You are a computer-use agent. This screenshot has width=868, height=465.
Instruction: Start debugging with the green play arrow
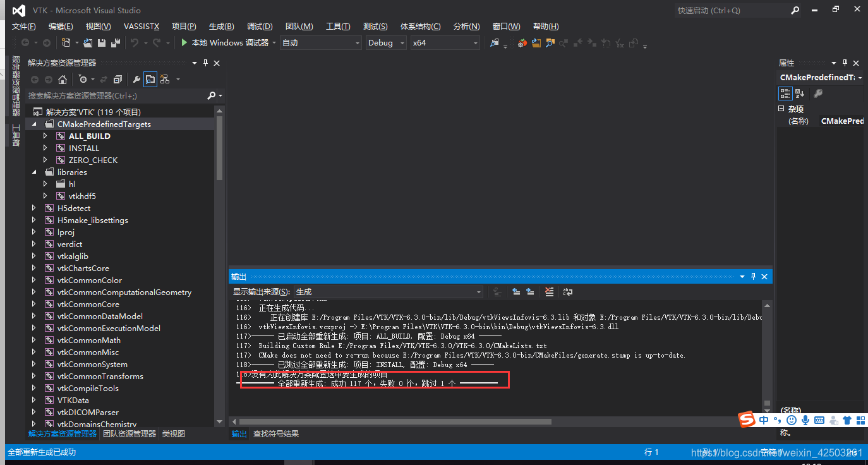pyautogui.click(x=184, y=42)
